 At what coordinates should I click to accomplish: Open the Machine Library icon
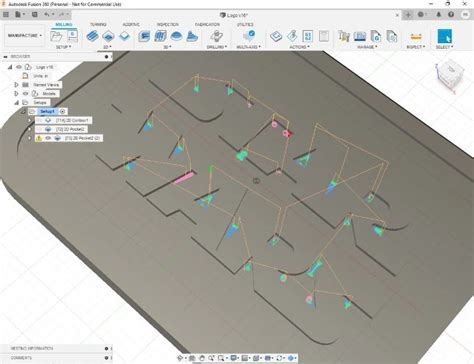[360, 36]
